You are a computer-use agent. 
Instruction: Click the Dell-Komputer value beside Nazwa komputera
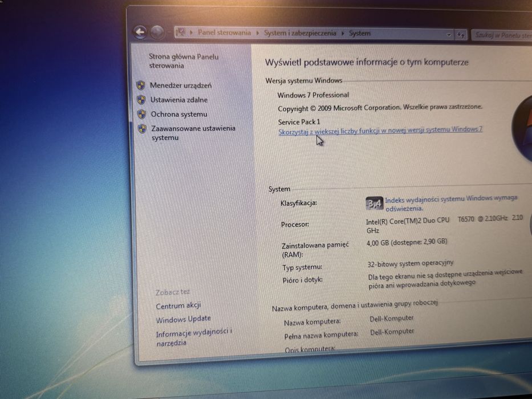coord(392,318)
